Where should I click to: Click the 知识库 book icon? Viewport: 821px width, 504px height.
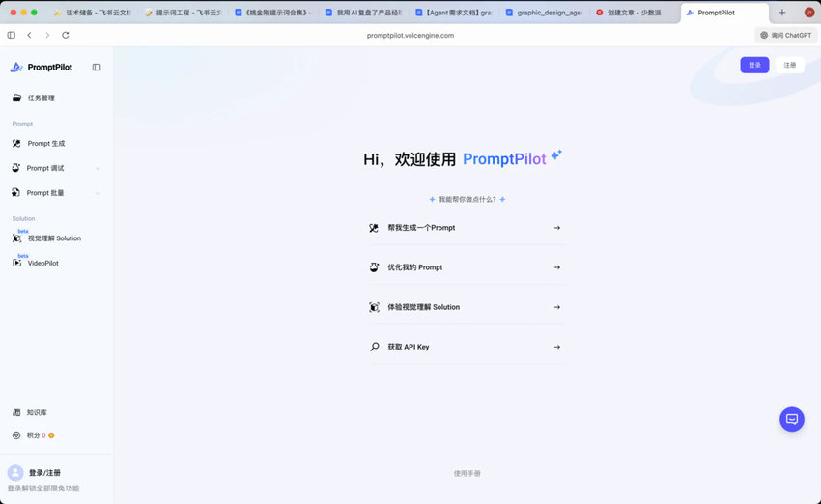(16, 412)
